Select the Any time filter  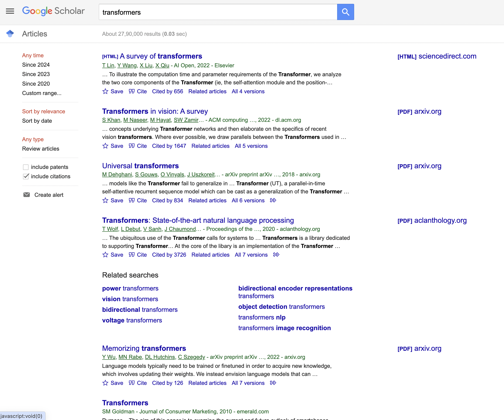(x=33, y=55)
